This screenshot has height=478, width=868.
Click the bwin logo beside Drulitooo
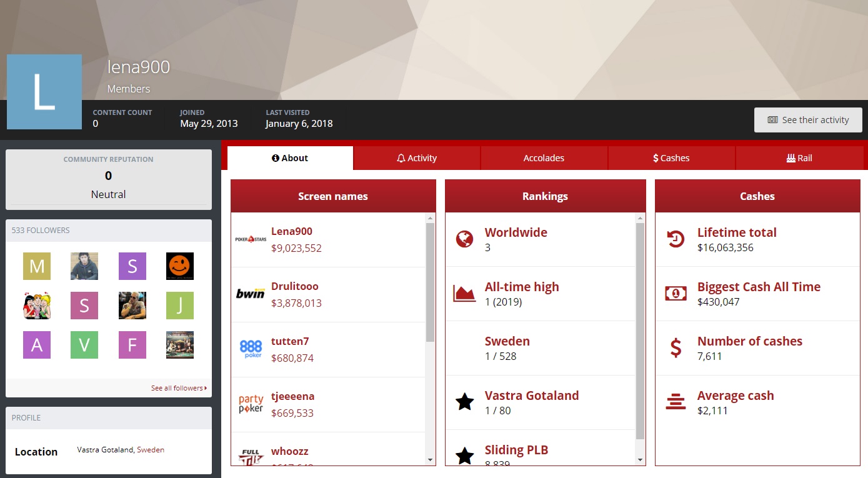click(251, 294)
